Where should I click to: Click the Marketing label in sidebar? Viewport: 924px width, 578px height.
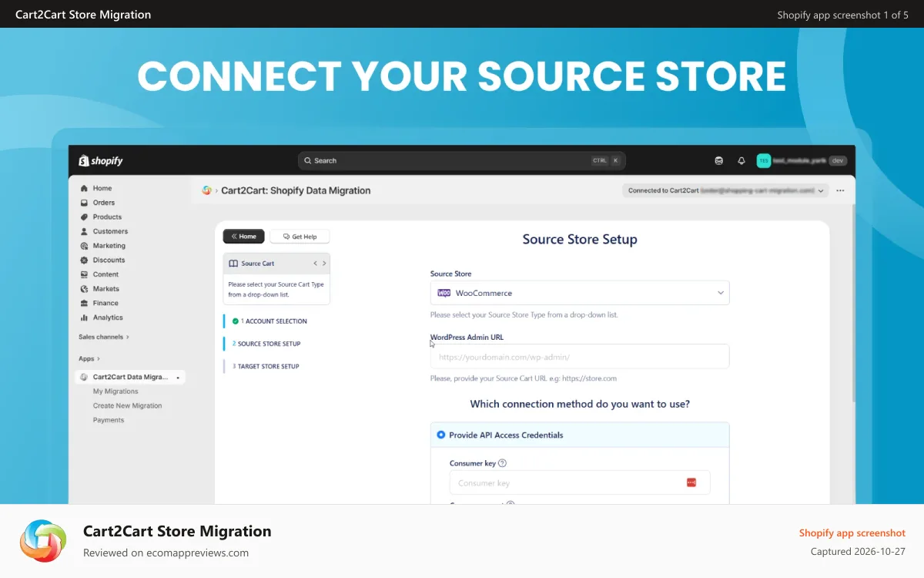tap(109, 246)
